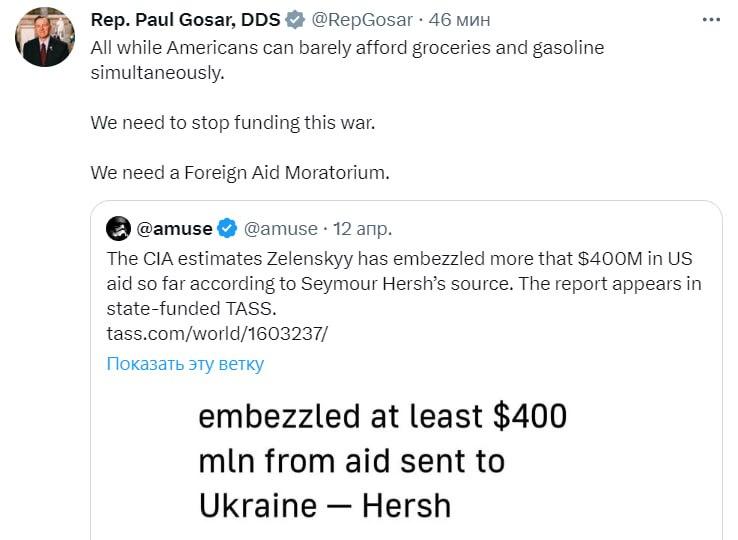738x540 pixels.
Task: Click the gray @amuse handle
Action: [281, 229]
